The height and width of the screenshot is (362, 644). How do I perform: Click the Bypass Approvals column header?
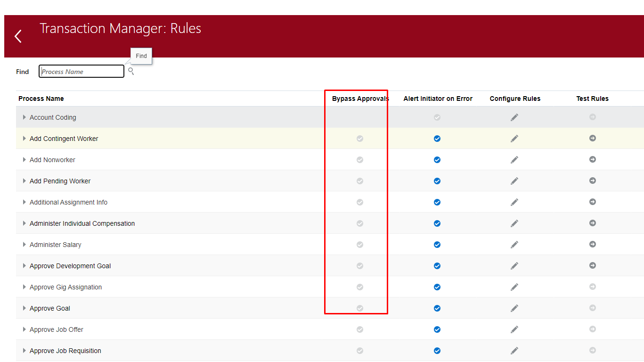[x=360, y=99]
